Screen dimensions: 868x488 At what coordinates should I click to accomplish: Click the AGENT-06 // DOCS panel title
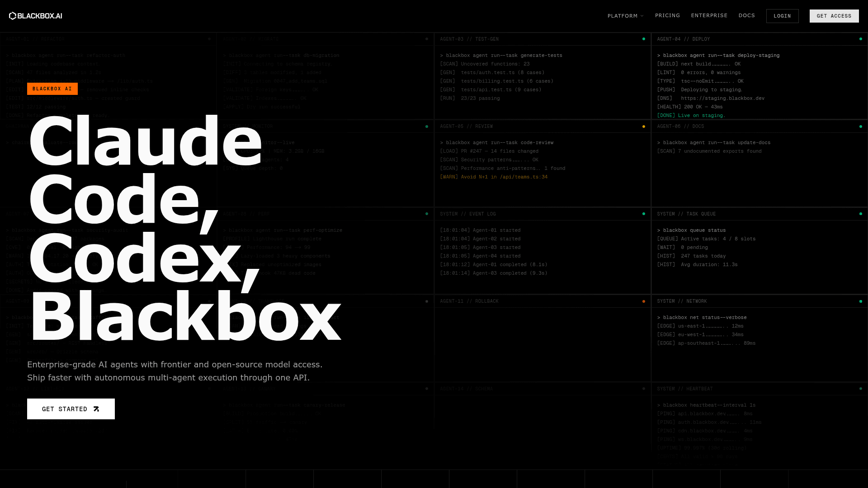[x=680, y=127]
